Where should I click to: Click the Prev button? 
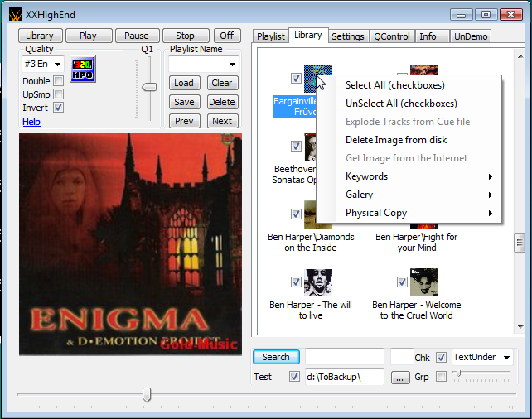[x=184, y=121]
